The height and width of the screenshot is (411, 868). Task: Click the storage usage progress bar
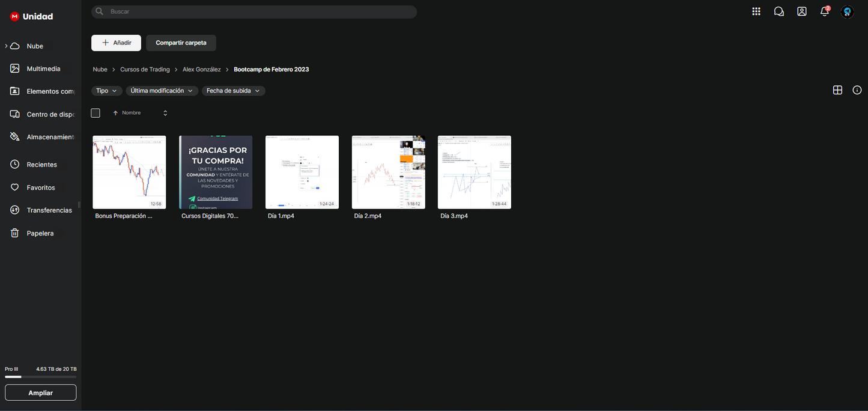(x=40, y=377)
